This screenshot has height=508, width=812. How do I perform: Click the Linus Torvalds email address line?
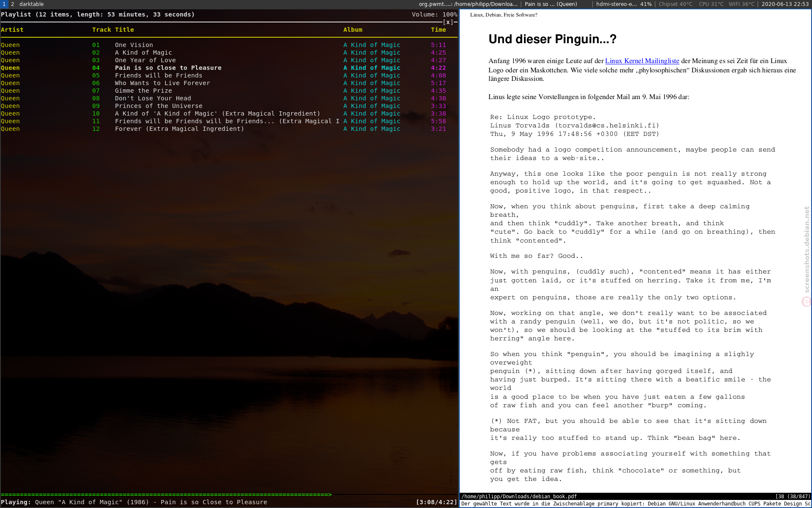coord(575,126)
